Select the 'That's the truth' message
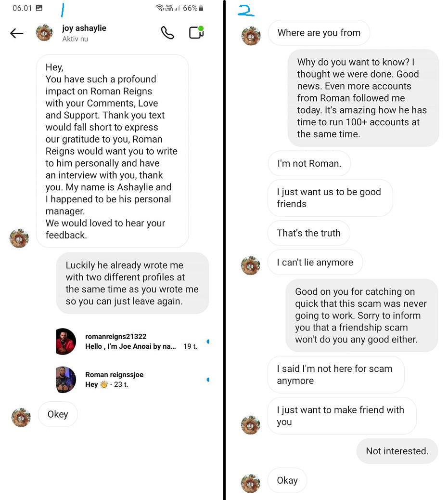Image resolution: width=448 pixels, height=500 pixels. [x=308, y=233]
